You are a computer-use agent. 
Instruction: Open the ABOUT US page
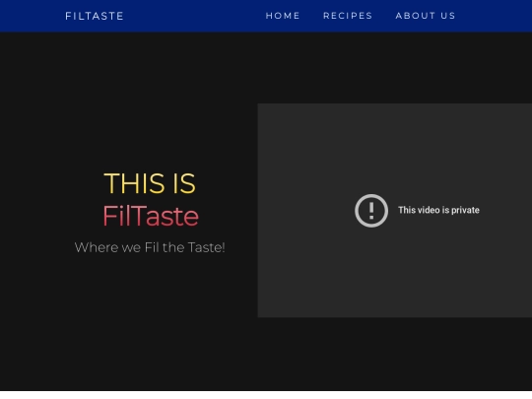tap(426, 16)
